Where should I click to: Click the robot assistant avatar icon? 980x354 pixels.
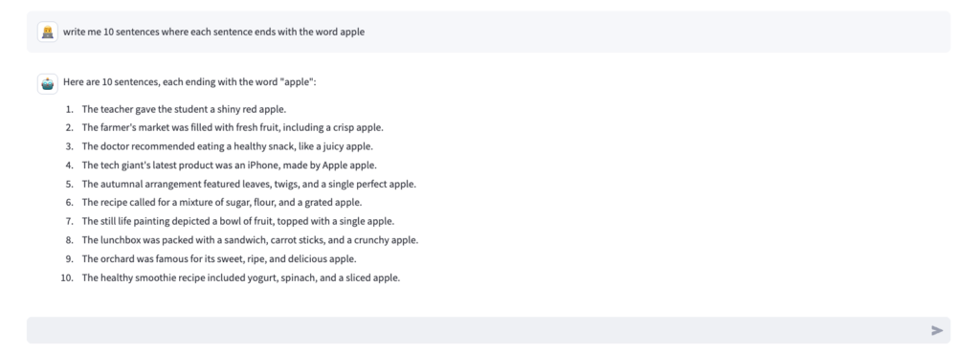(x=48, y=83)
